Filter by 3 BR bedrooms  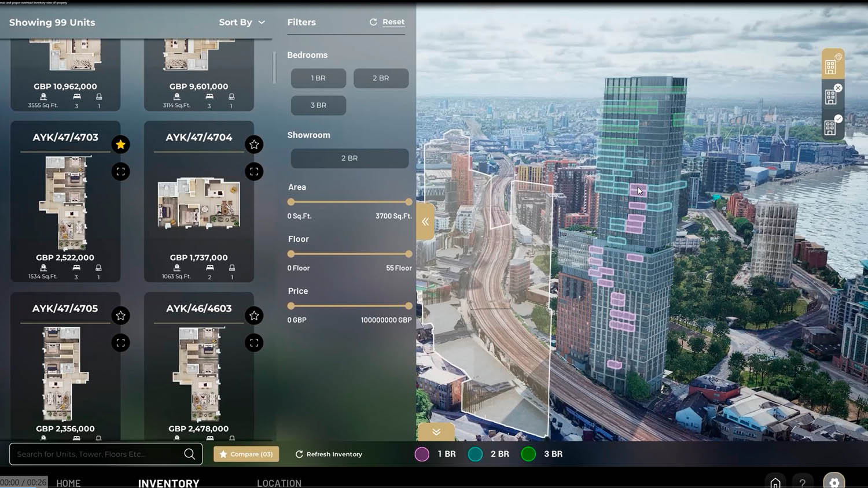coord(318,105)
